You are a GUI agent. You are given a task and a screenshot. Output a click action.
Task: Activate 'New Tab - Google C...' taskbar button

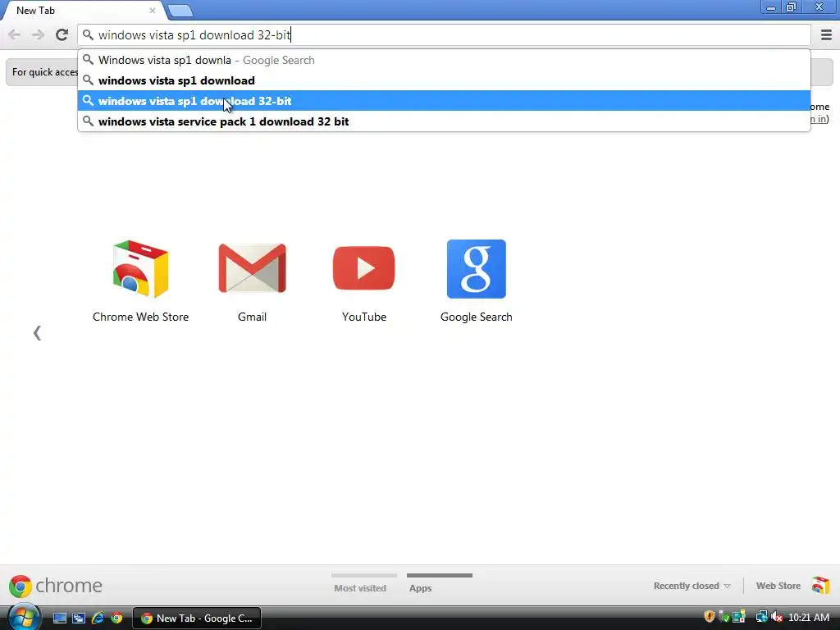point(197,618)
